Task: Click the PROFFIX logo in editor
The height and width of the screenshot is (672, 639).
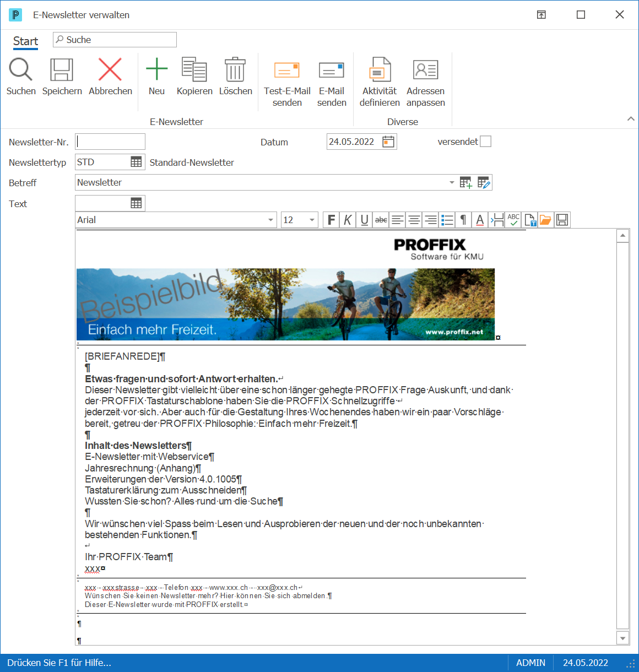Action: (x=438, y=249)
